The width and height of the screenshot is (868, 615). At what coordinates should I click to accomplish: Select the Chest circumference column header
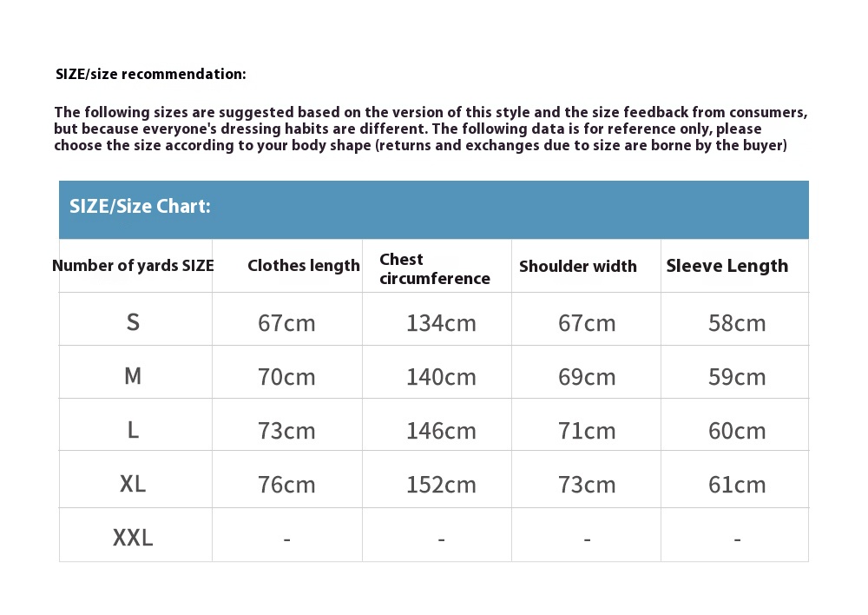(435, 268)
